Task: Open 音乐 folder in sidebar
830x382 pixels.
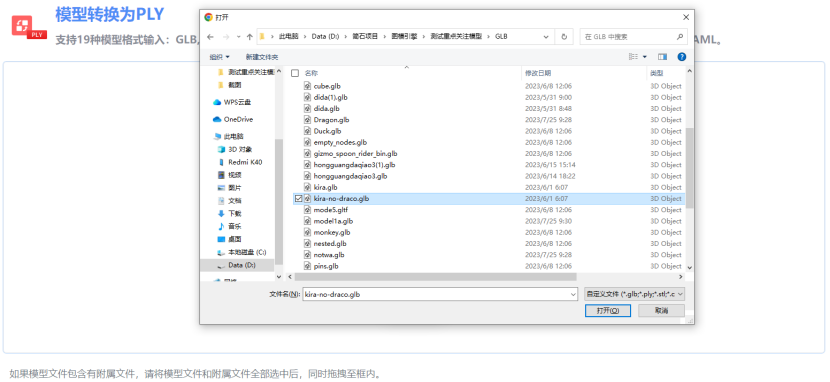Action: click(x=230, y=226)
